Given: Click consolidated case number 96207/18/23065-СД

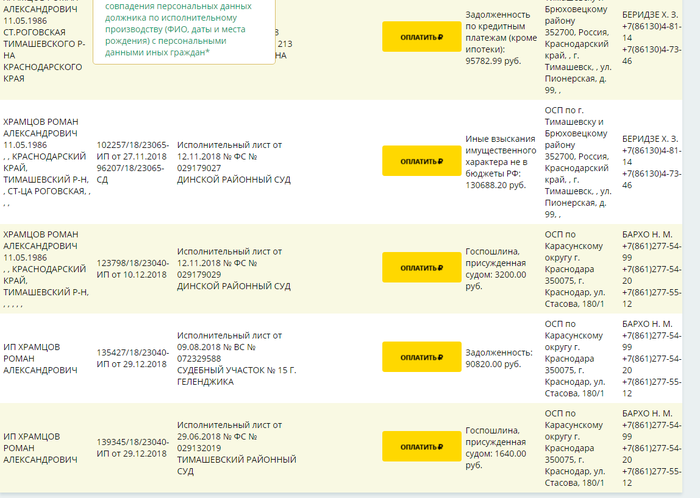Looking at the screenshot, I should tap(130, 174).
